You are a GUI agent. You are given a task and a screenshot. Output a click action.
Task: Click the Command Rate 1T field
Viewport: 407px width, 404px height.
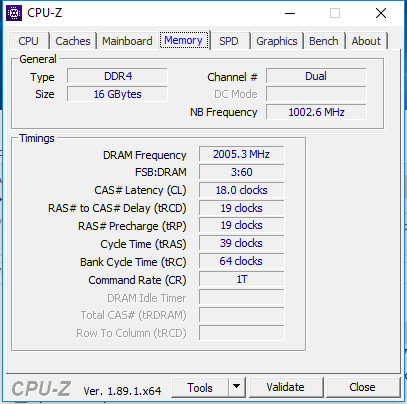(x=242, y=279)
